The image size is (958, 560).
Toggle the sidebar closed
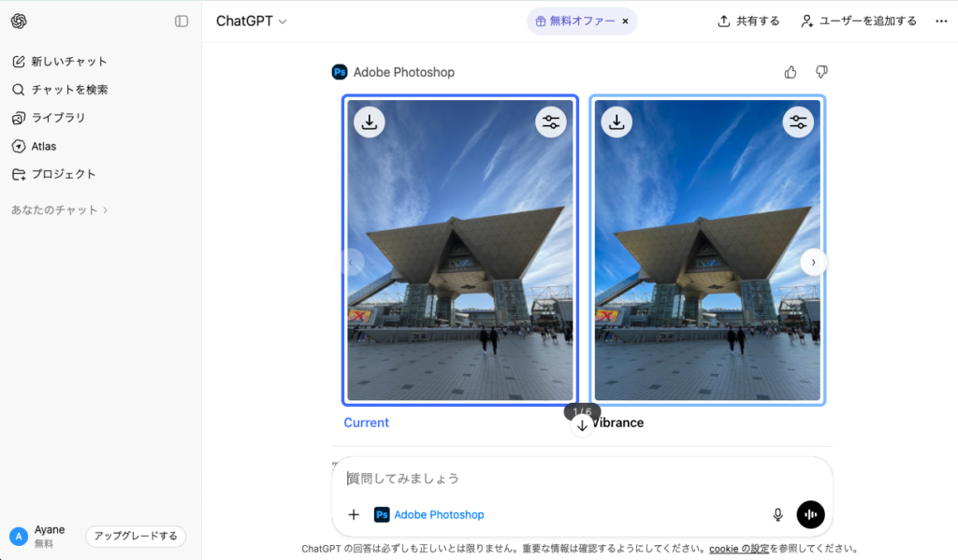click(181, 22)
